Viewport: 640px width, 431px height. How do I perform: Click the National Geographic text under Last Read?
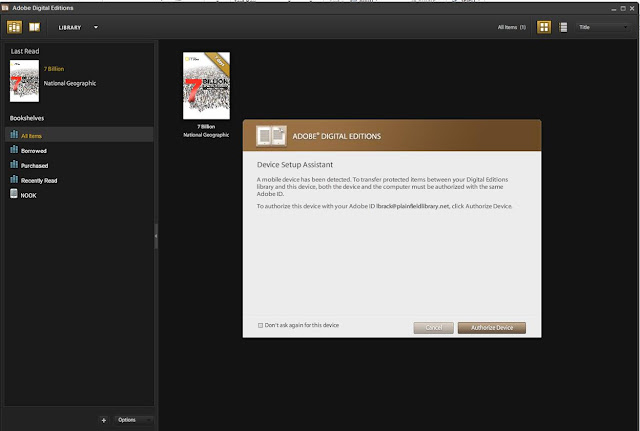click(70, 83)
